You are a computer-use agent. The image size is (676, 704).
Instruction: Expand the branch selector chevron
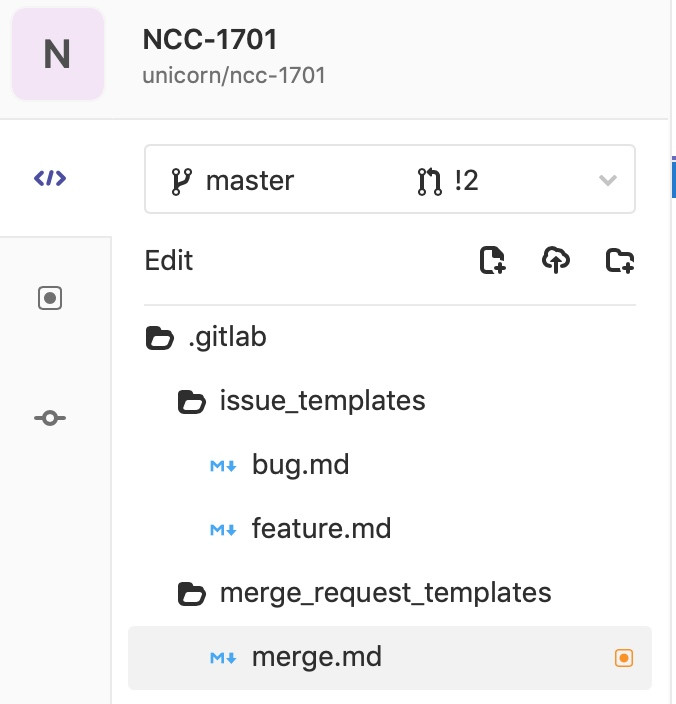pos(607,181)
